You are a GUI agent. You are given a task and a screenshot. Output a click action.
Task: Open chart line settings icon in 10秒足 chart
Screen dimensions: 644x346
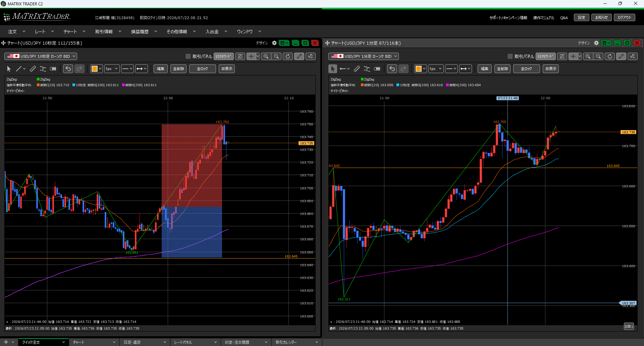240,56
